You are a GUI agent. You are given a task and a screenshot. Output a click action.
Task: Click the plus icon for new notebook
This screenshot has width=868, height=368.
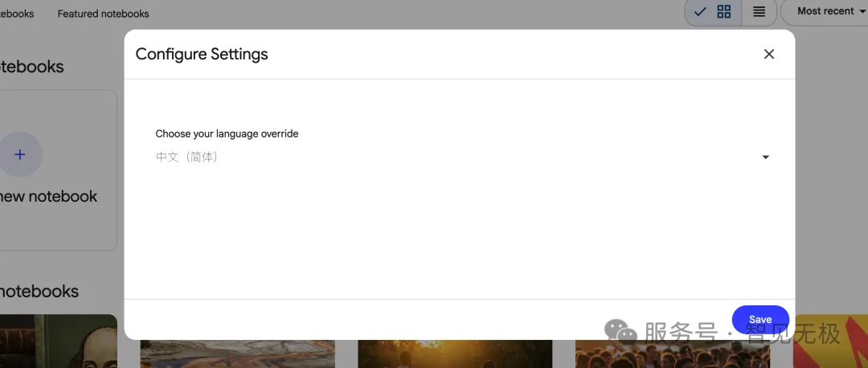(20, 154)
